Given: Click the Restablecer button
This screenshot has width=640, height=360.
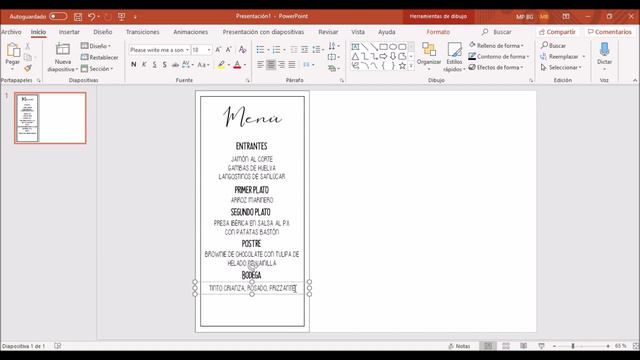Looking at the screenshot, I should [x=100, y=58].
